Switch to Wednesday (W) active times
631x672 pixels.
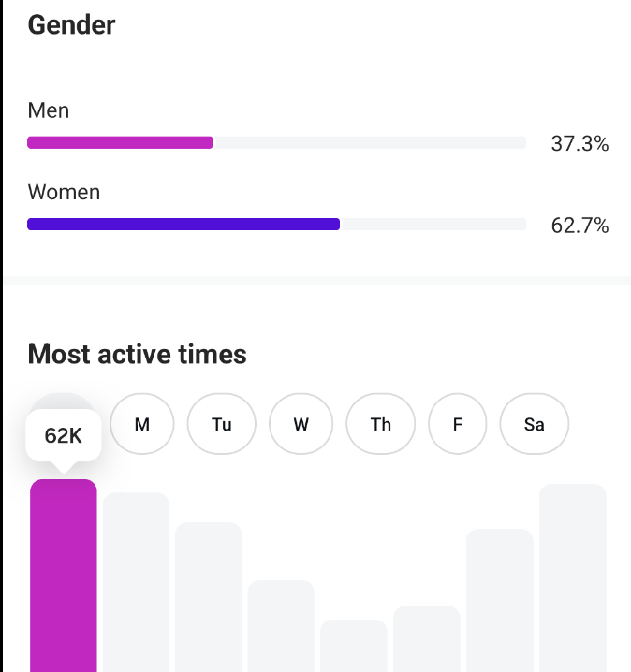click(301, 424)
